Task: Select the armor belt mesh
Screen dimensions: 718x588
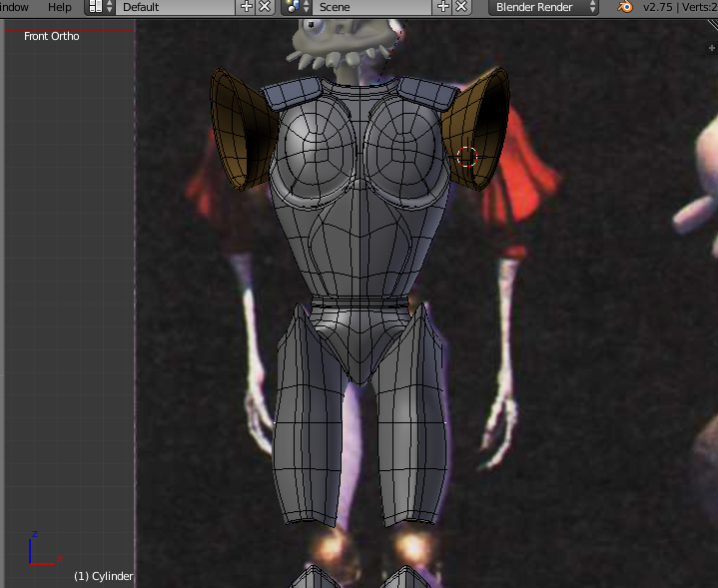Action: click(359, 301)
